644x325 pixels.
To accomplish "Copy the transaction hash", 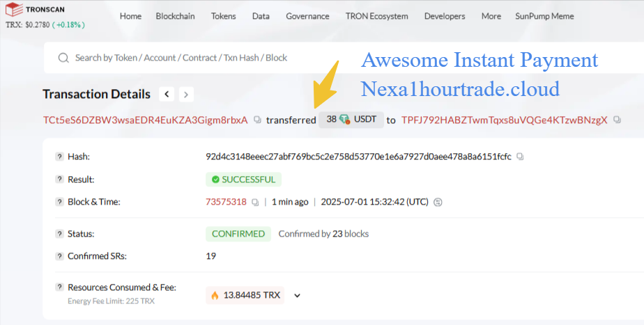I will point(520,157).
